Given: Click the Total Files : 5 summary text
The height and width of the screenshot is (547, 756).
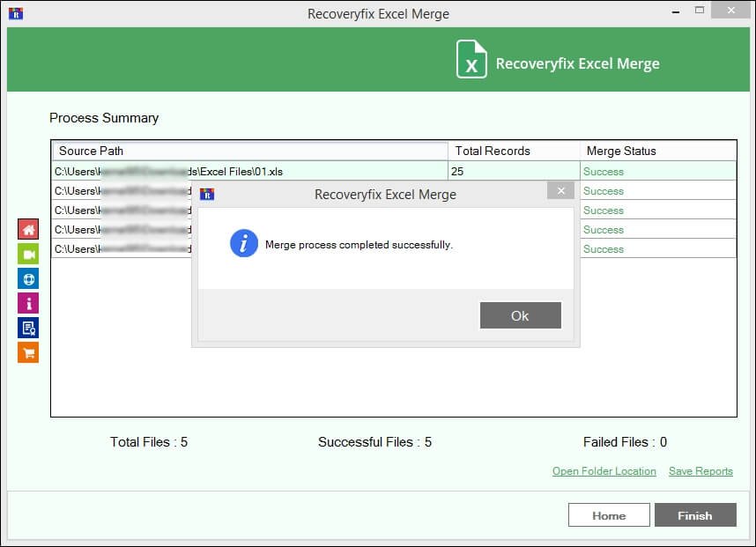Looking at the screenshot, I should [149, 442].
